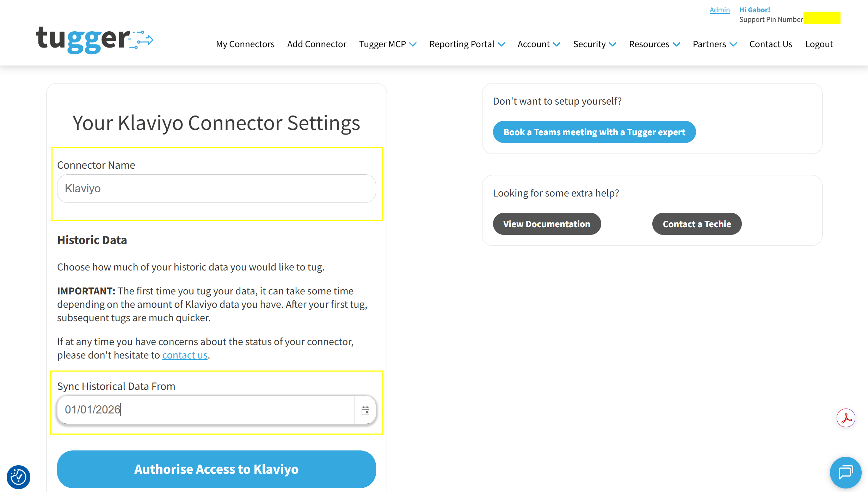Click Authorise Access to Klaviyo button

click(x=216, y=469)
